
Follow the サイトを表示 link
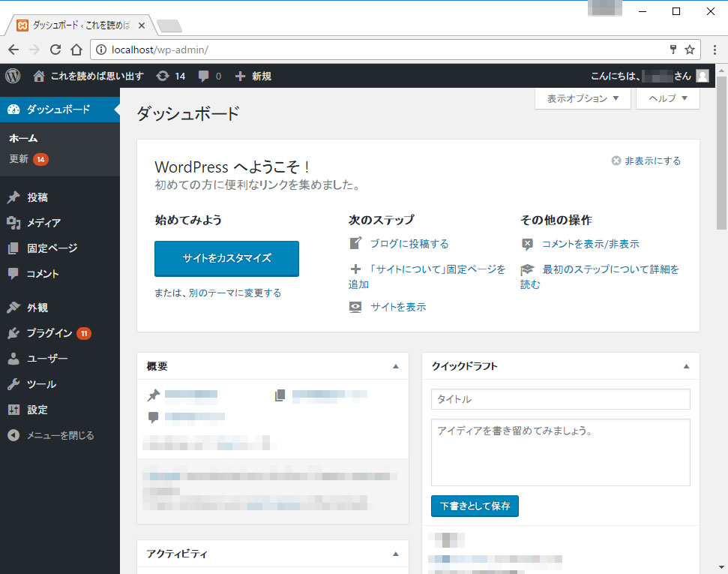tap(398, 307)
